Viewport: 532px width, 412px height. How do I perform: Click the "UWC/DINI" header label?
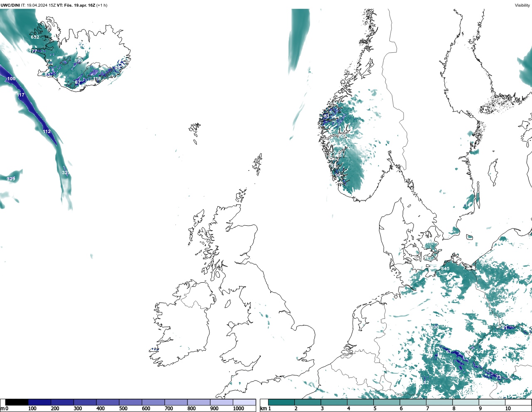(10, 5)
